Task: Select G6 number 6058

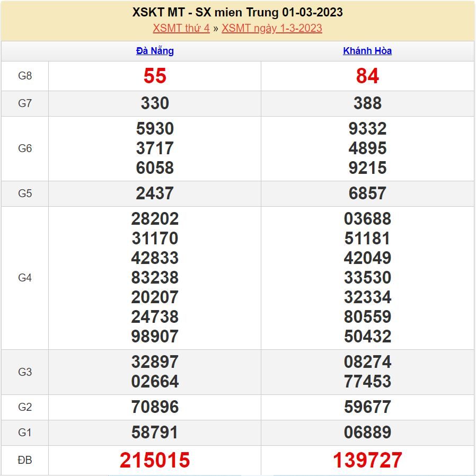Action: (155, 168)
